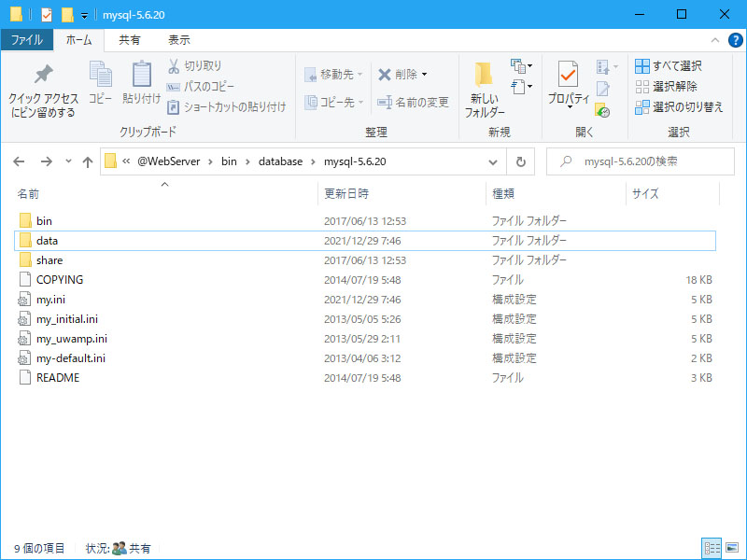Viewport: 747px width, 560px height.
Task: Sort by the 更新日時 column header
Action: tap(402, 193)
